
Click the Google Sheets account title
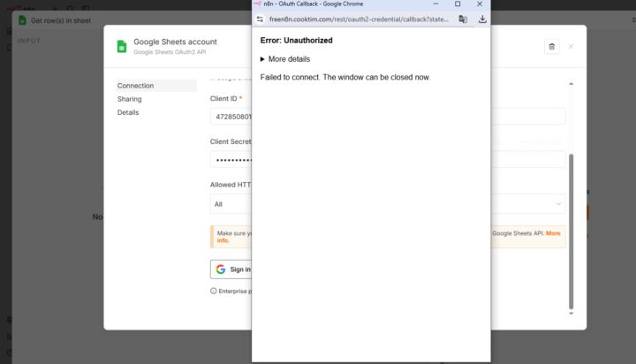175,42
